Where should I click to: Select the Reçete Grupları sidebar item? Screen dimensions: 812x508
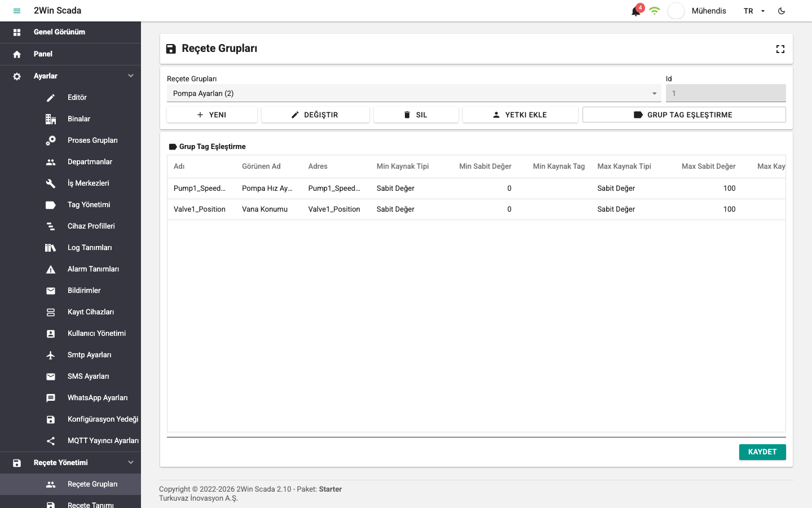point(70,484)
